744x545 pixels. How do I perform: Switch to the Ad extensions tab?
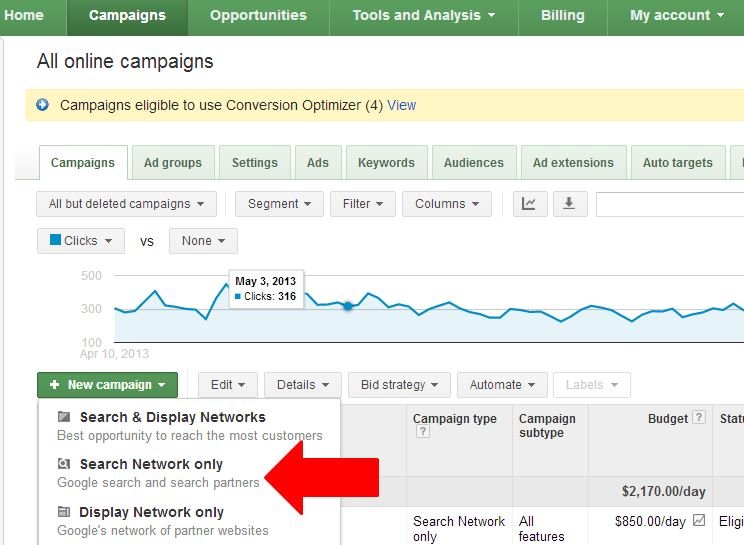pos(574,163)
